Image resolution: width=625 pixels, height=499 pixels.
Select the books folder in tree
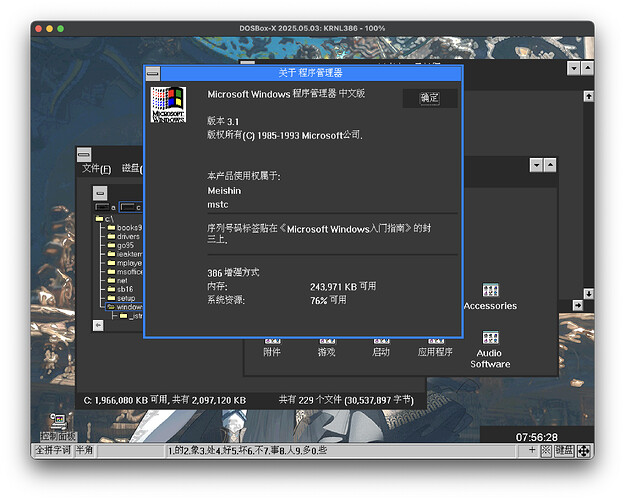[x=125, y=228]
